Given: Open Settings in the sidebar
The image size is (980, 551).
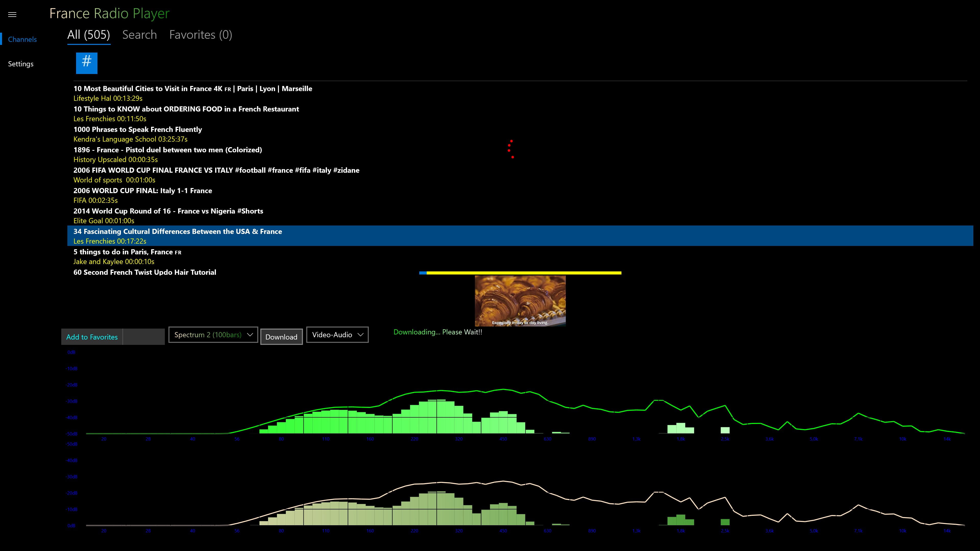Looking at the screenshot, I should pos(20,64).
